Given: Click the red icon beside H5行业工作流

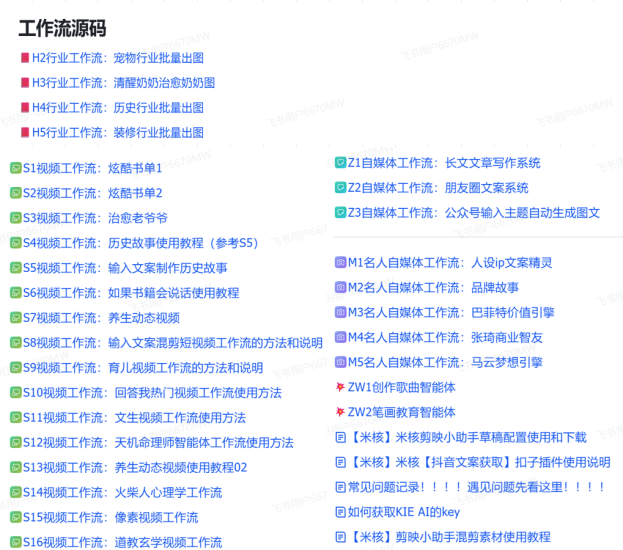Looking at the screenshot, I should pos(25,132).
